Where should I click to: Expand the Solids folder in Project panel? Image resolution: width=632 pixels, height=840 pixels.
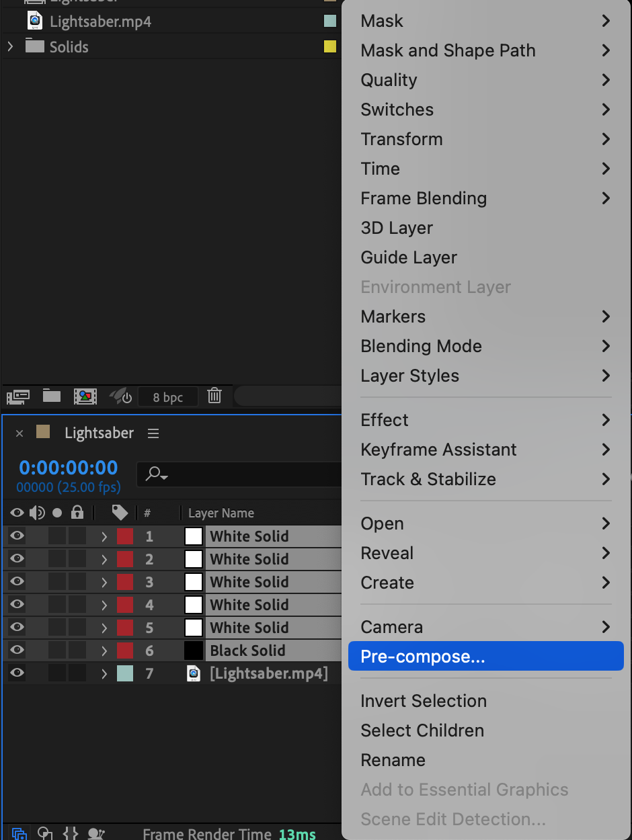[10, 47]
